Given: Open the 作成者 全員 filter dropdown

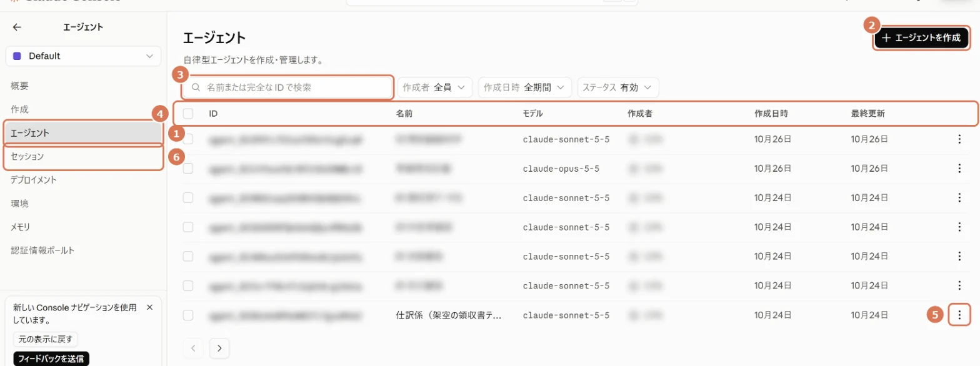Looking at the screenshot, I should click(x=434, y=87).
